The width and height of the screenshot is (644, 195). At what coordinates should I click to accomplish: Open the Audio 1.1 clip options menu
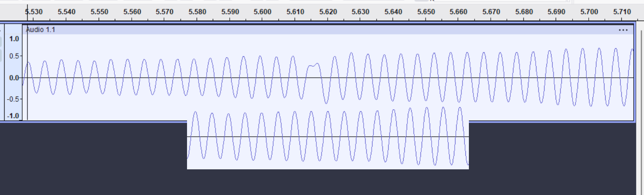(623, 30)
